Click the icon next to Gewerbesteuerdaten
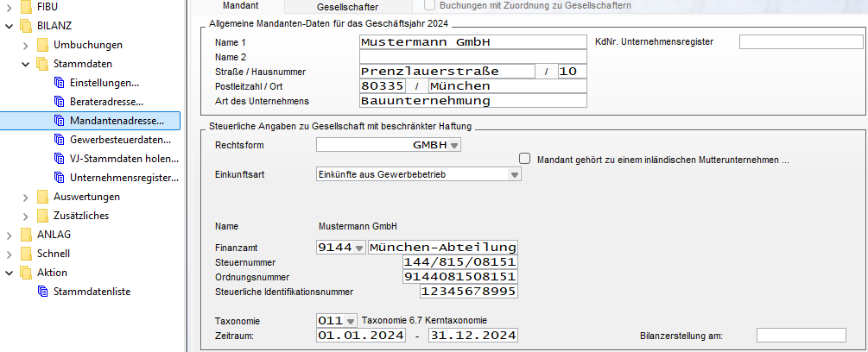This screenshot has width=868, height=352. (x=58, y=140)
